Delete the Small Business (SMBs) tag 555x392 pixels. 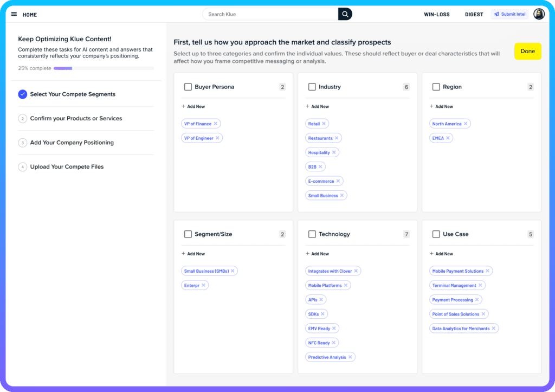[x=233, y=271]
